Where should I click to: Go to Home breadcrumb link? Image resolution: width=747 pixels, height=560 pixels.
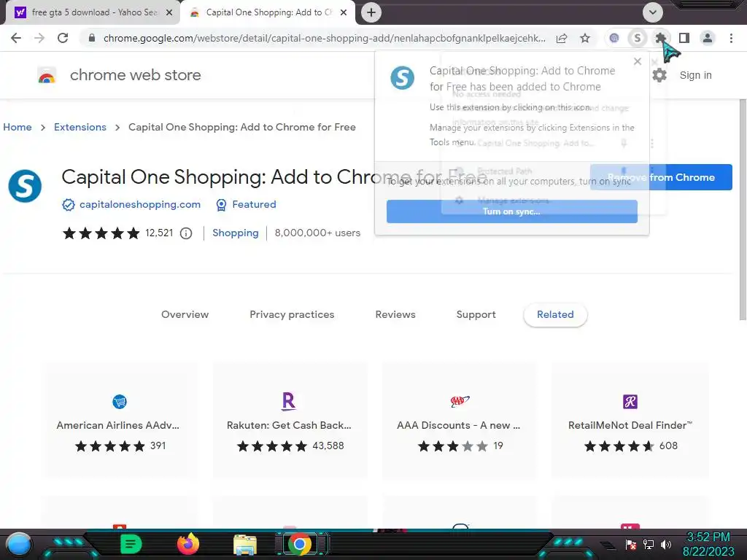click(18, 127)
